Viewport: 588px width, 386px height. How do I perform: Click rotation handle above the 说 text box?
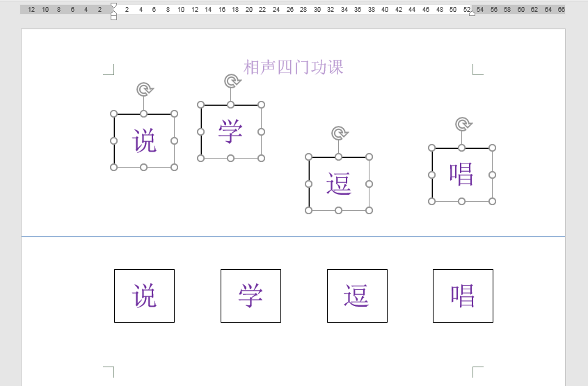tap(145, 90)
